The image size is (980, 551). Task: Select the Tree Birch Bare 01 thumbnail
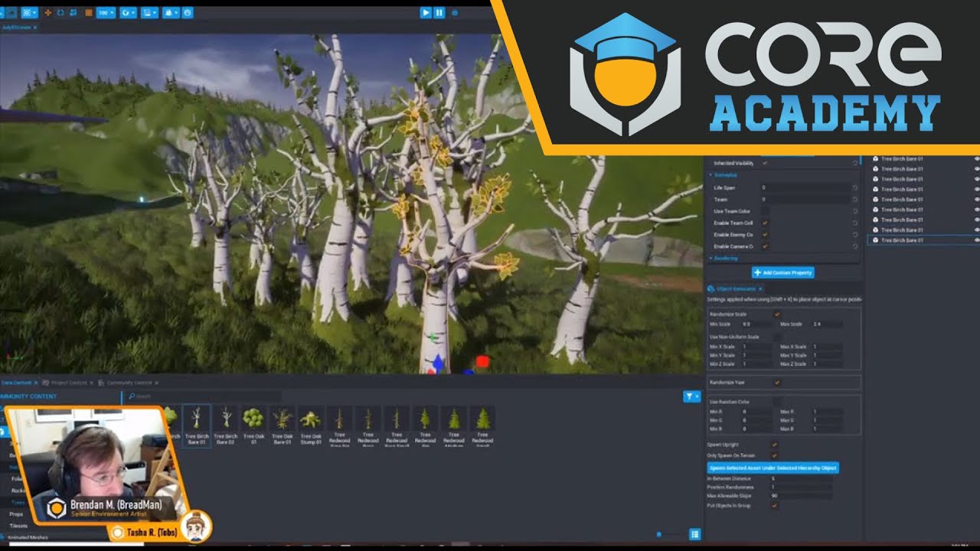(197, 425)
